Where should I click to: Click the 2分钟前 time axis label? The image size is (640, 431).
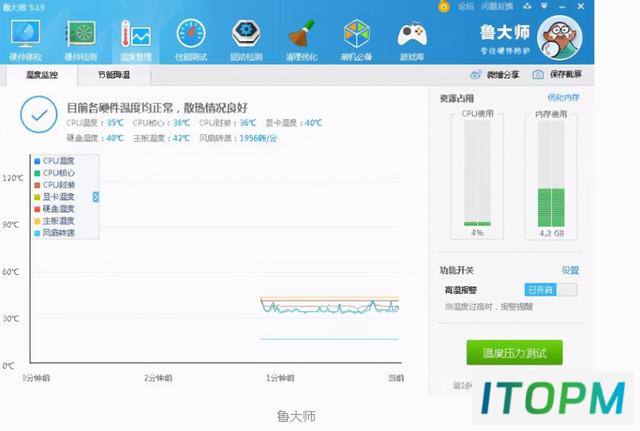(158, 378)
